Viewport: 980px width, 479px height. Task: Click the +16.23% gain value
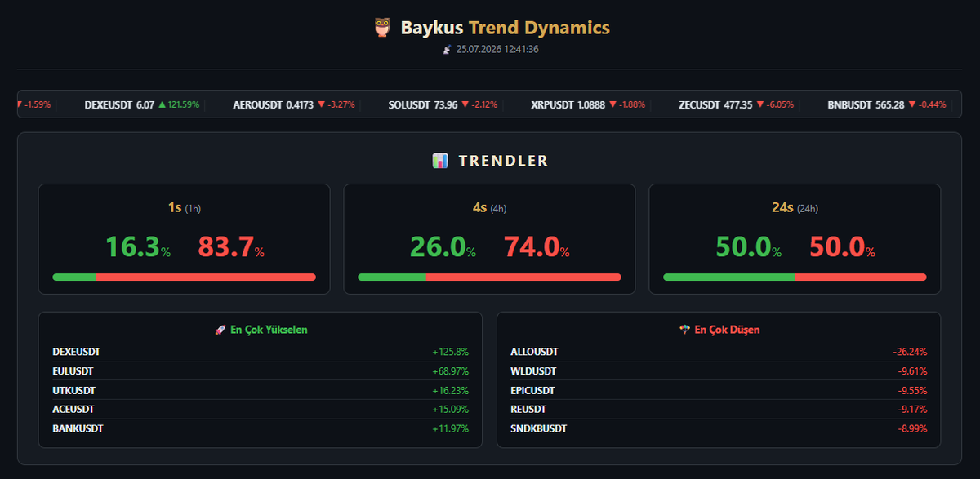pyautogui.click(x=451, y=390)
